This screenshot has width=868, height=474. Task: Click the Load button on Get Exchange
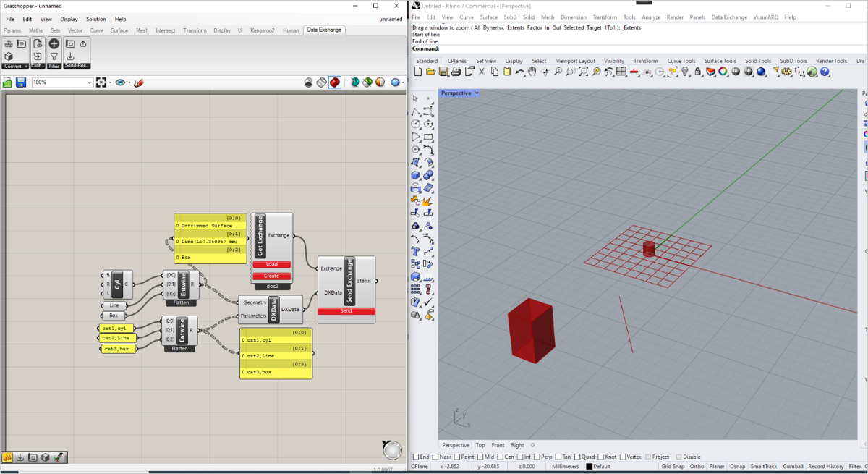272,264
